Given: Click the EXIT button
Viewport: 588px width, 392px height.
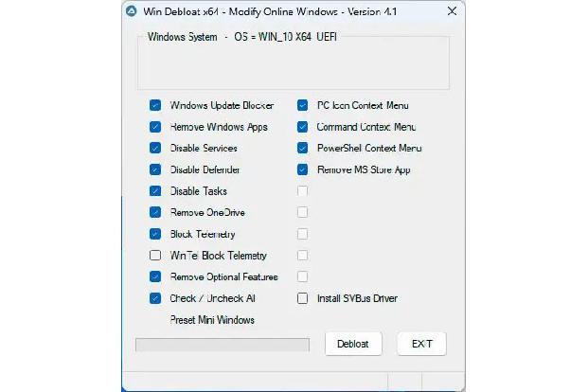Looking at the screenshot, I should [422, 344].
